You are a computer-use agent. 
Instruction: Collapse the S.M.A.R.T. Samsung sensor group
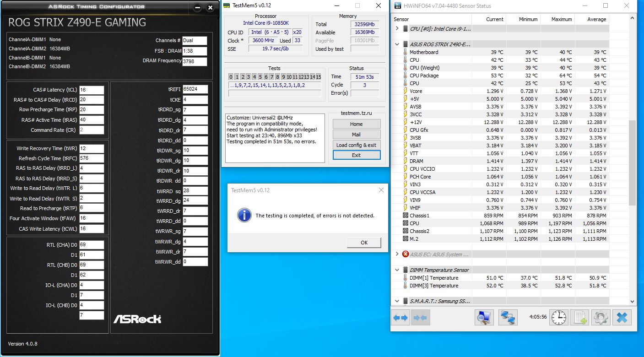[x=397, y=301]
